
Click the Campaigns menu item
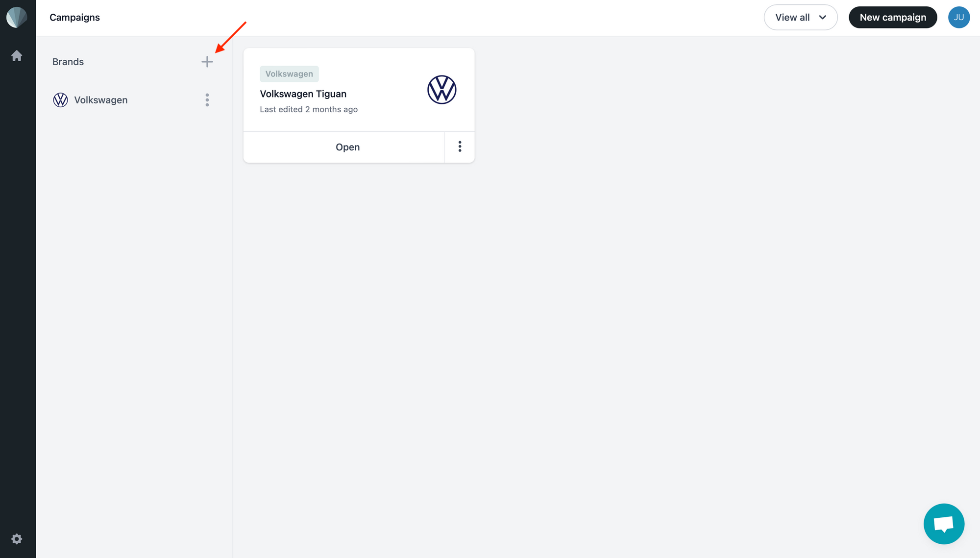tap(74, 17)
